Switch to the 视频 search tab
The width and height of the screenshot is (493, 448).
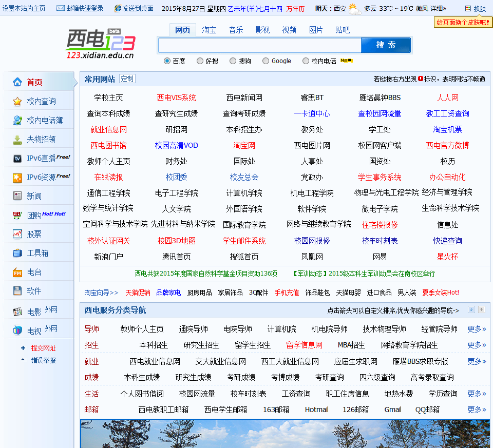(x=289, y=30)
